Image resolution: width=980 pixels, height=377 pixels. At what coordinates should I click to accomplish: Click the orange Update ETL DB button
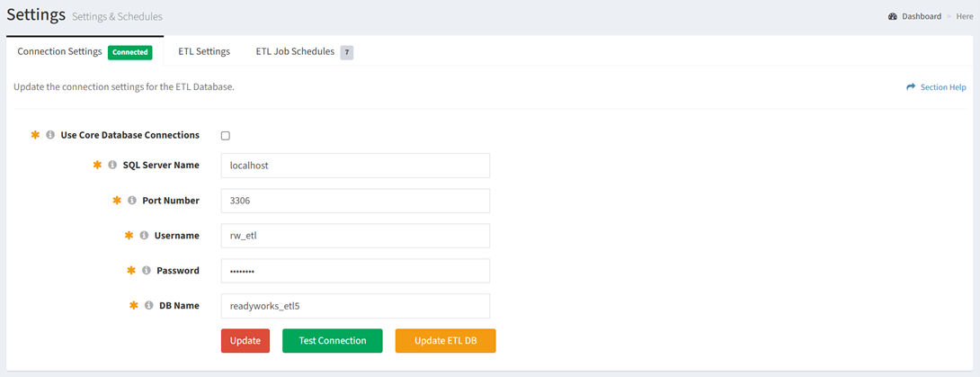point(445,341)
